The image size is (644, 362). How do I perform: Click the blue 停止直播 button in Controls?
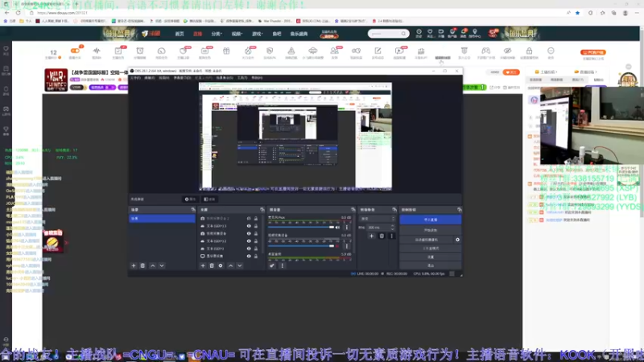point(431,220)
